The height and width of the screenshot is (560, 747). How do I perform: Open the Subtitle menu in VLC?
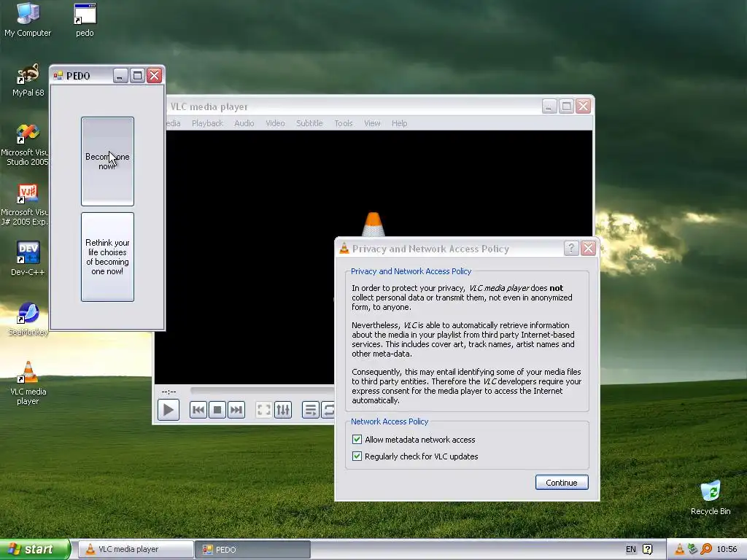point(309,123)
